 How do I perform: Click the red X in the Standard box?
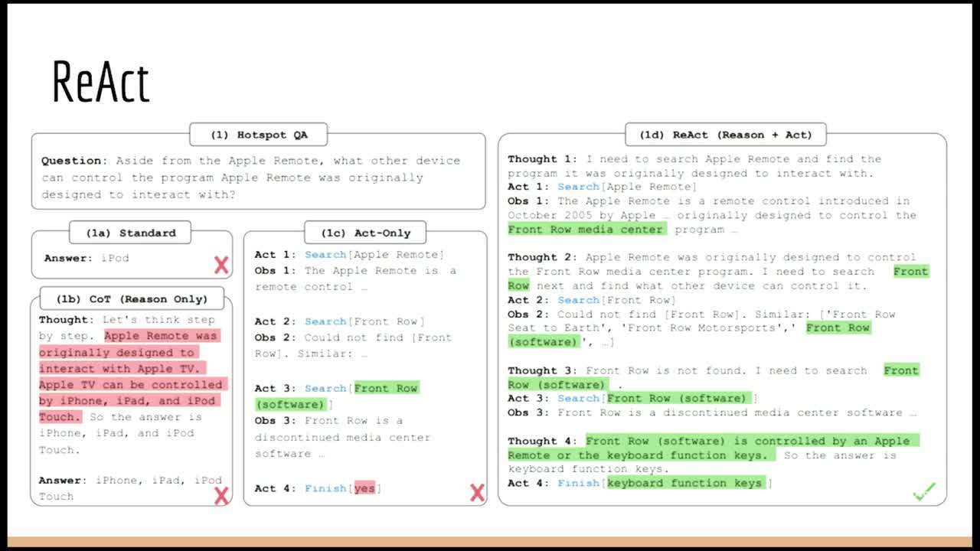[221, 266]
